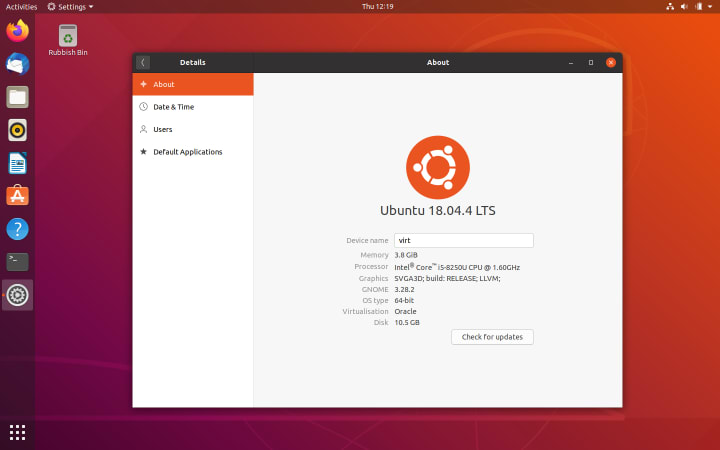Open Default Applications panel
Screen dimensions: 720x450
[x=193, y=152]
